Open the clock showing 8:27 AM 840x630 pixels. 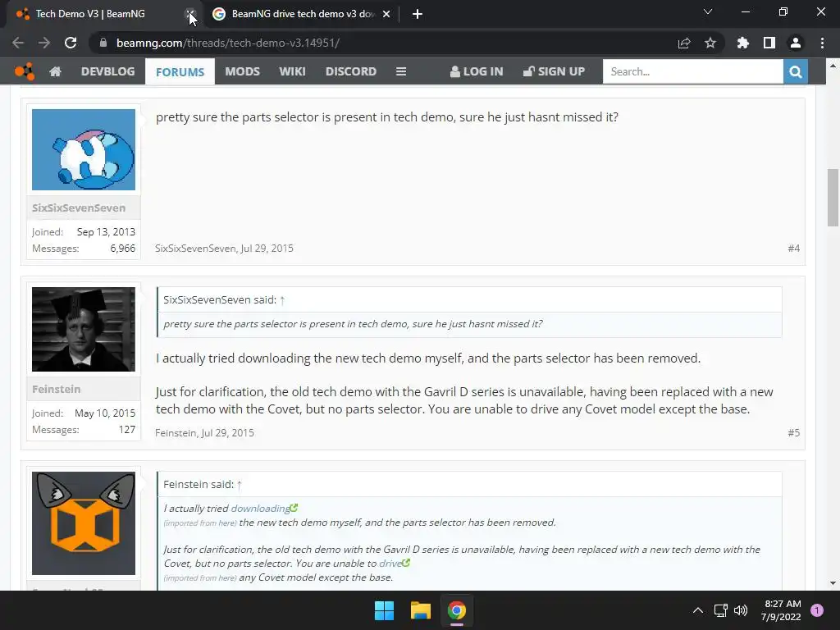(x=782, y=610)
